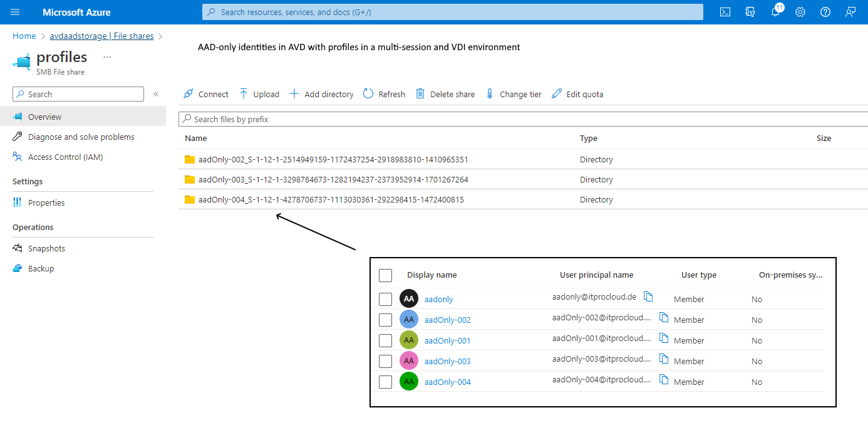Tick the checkbox for aadOnly-002
This screenshot has width=868, height=425.
pos(386,320)
